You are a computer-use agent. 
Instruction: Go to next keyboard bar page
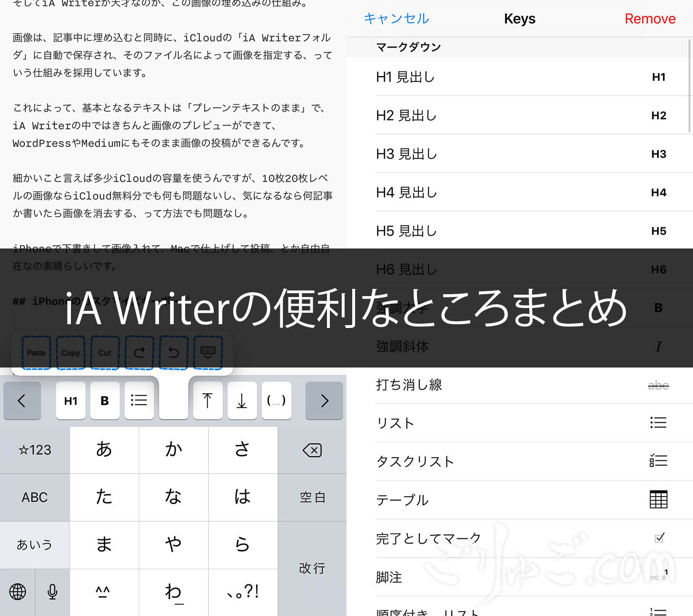(324, 401)
